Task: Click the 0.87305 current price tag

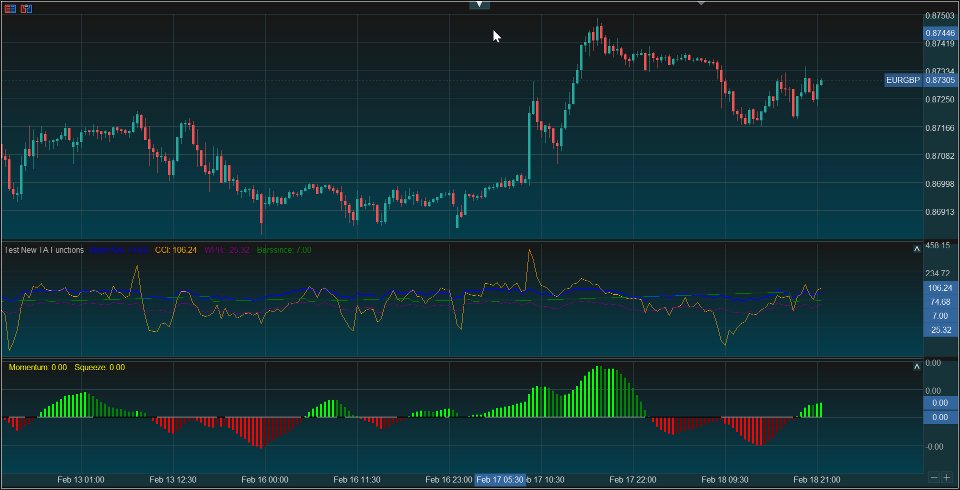Action: [x=940, y=80]
